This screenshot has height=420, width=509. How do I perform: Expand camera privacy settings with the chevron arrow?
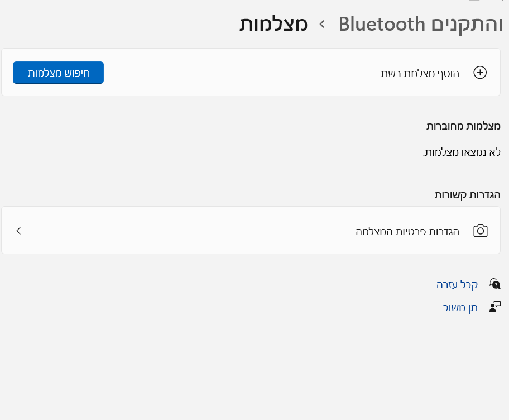[x=18, y=231]
